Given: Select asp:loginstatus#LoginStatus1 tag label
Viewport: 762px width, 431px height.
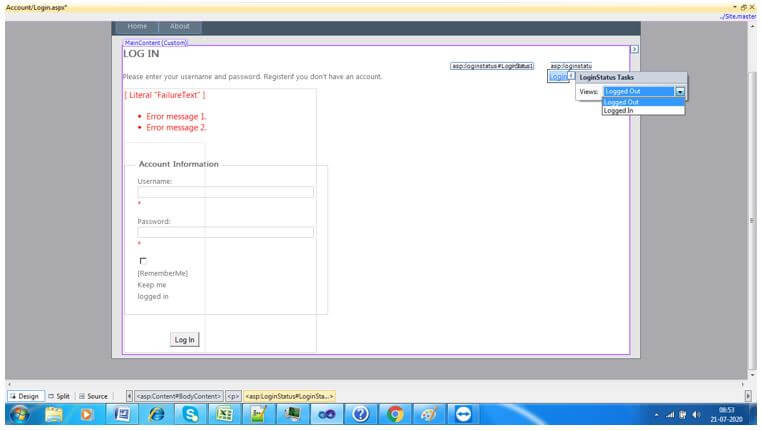Looking at the screenshot, I should point(492,66).
